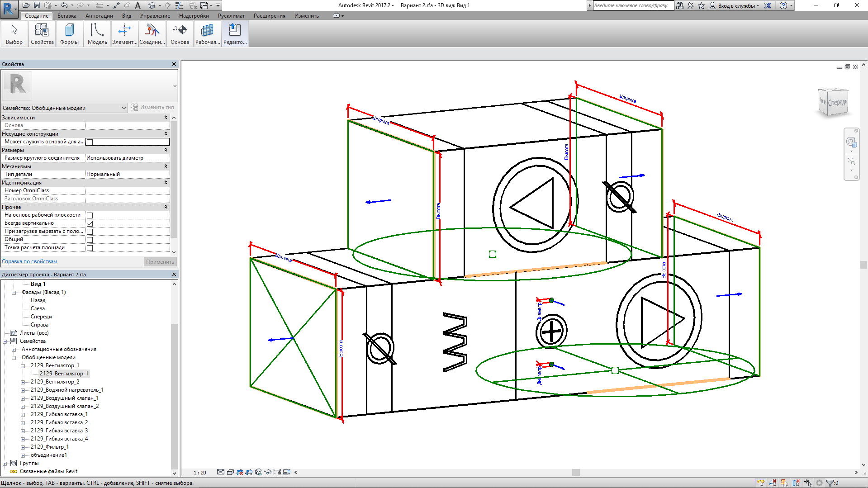
Task: Check 'Может служить основой' checkbox
Action: click(90, 142)
